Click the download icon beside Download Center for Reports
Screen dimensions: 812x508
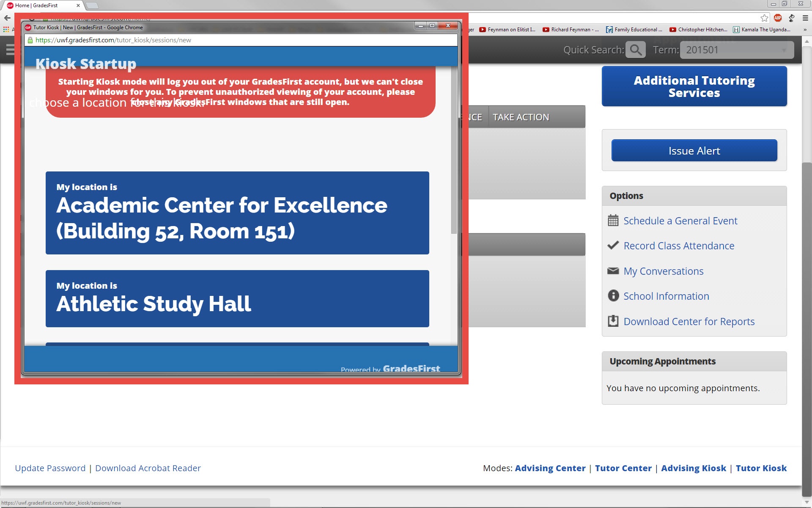coord(613,321)
